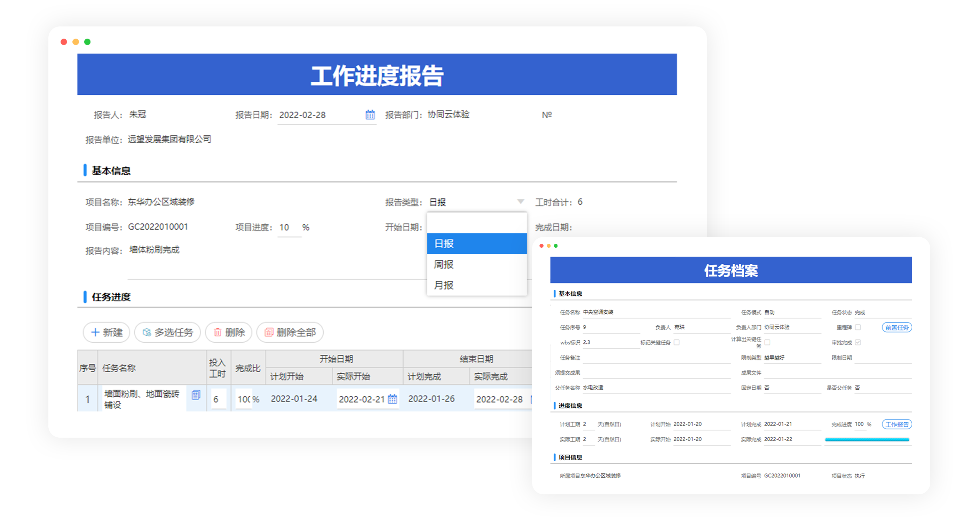Select 月报 in the report type list
The height and width of the screenshot is (518, 980).
(x=477, y=285)
